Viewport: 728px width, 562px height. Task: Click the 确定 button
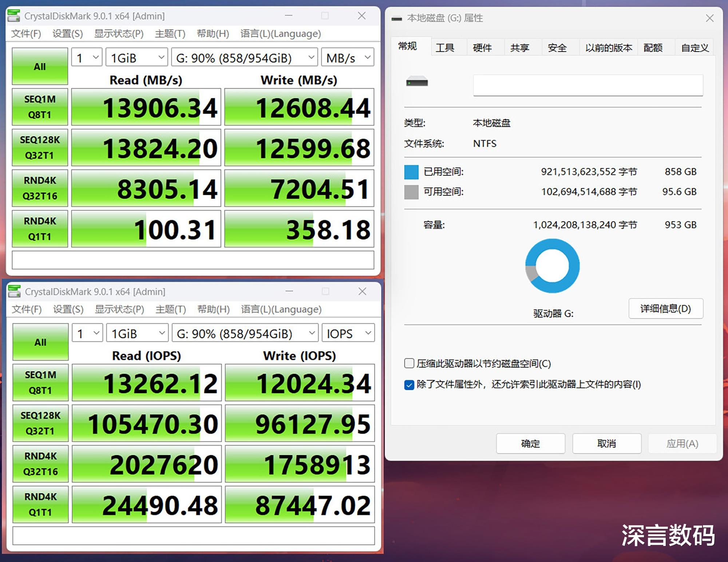coord(530,443)
